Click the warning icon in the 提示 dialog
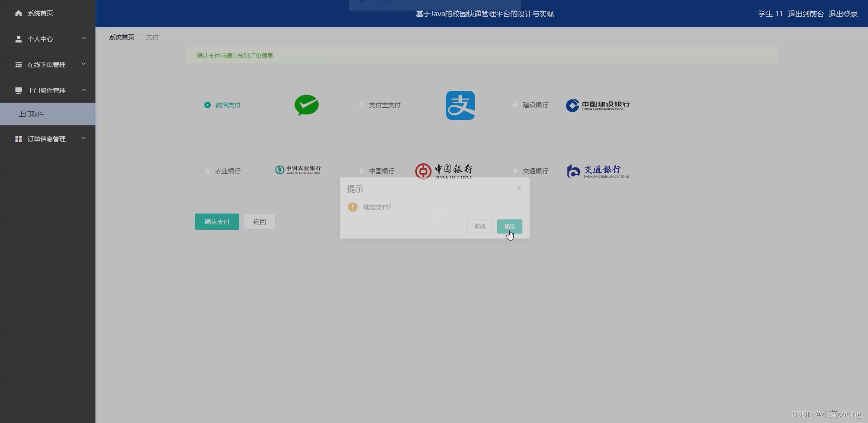868x423 pixels. coord(353,207)
